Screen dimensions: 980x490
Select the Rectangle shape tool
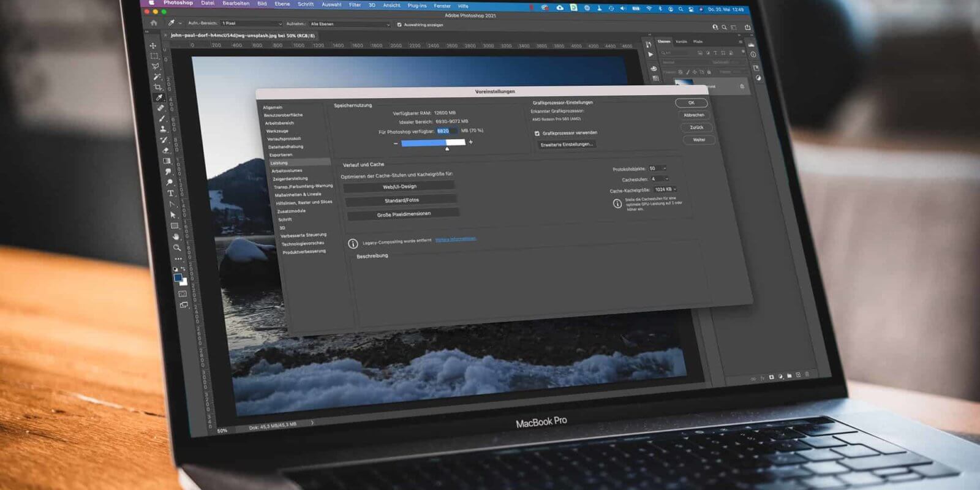(175, 226)
